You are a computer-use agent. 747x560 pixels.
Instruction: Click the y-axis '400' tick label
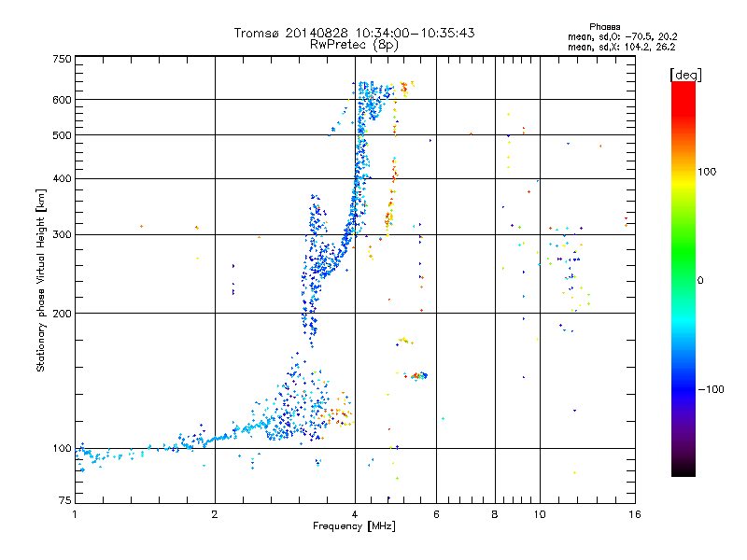[x=62, y=178]
